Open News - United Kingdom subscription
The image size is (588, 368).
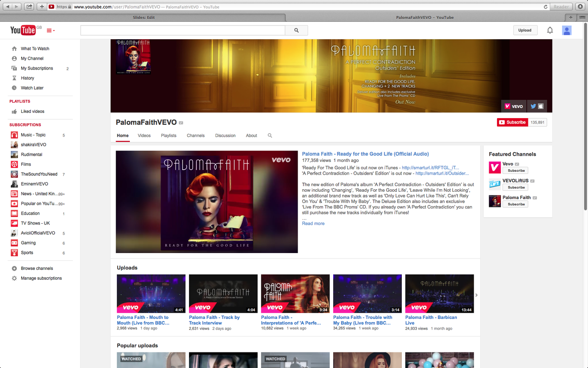click(39, 194)
